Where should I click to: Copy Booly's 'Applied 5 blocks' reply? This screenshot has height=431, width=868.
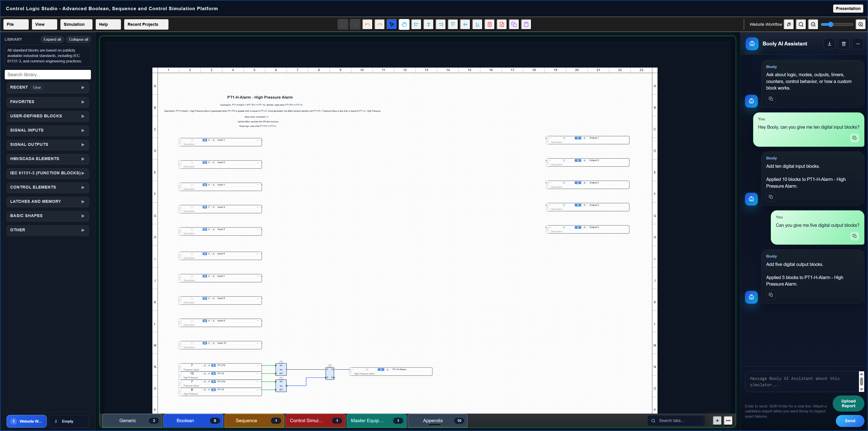771,295
